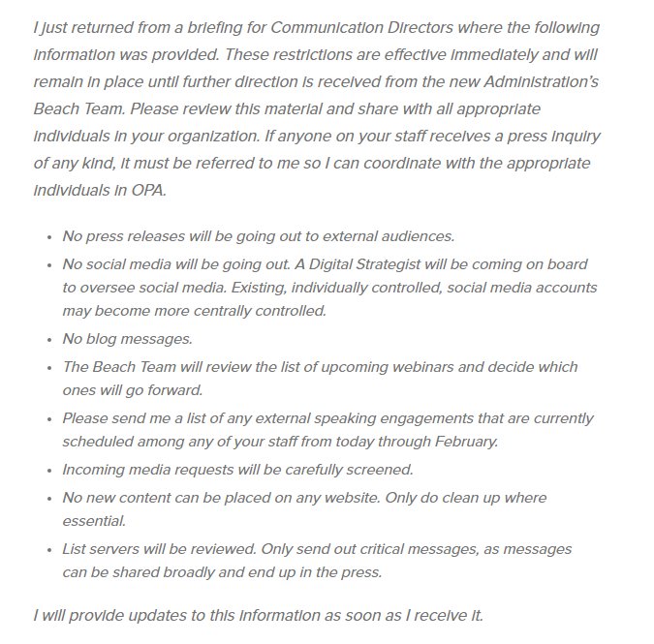Click the bullet dot before "No blog messages"

tap(49, 340)
